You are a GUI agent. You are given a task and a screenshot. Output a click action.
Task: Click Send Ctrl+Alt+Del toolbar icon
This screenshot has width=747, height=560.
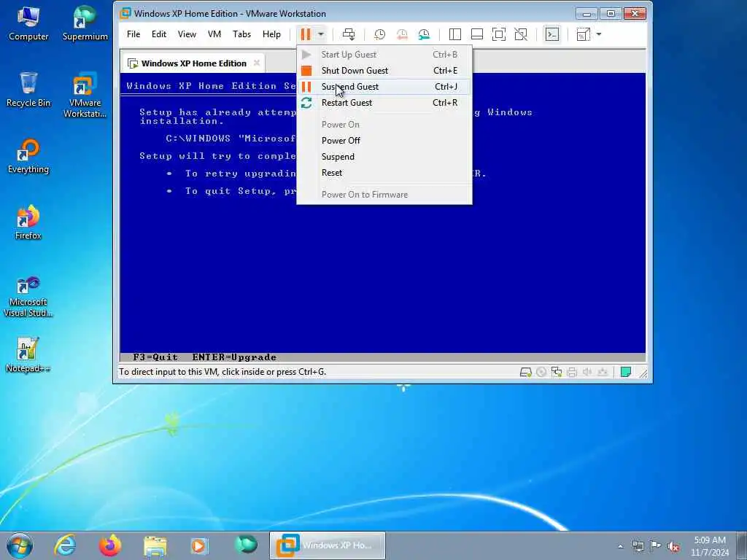[349, 34]
